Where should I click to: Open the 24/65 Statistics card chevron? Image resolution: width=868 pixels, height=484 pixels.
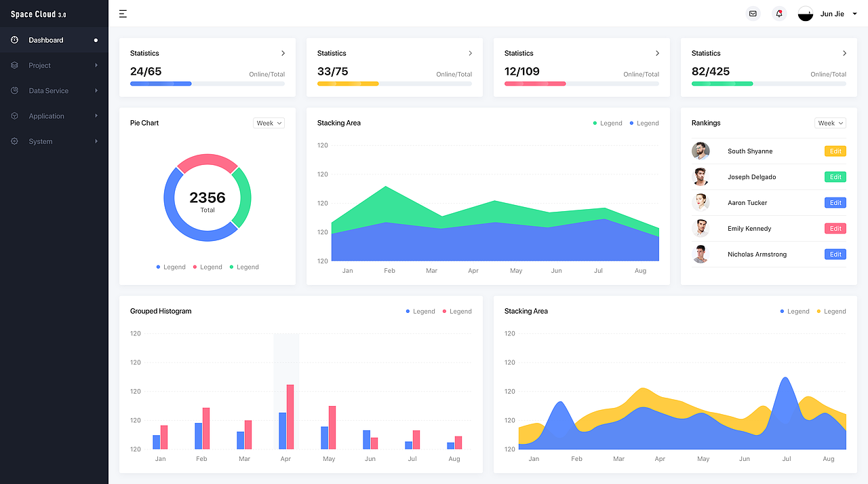pos(283,53)
